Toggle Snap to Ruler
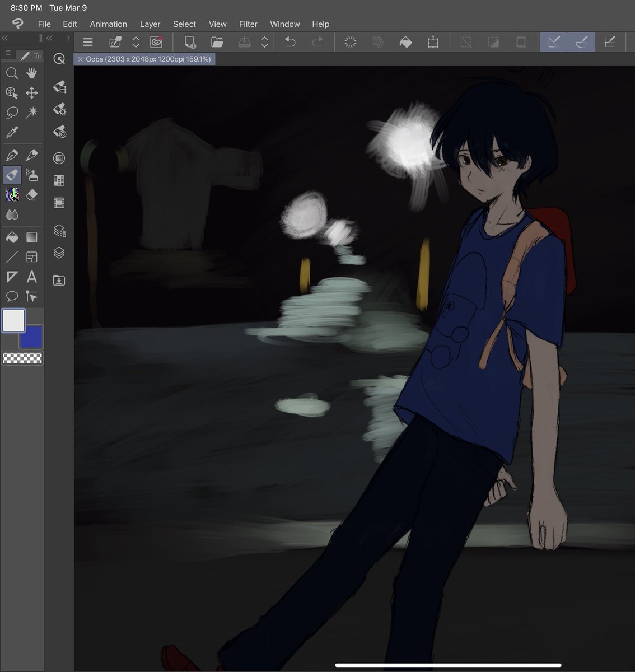 click(x=554, y=42)
